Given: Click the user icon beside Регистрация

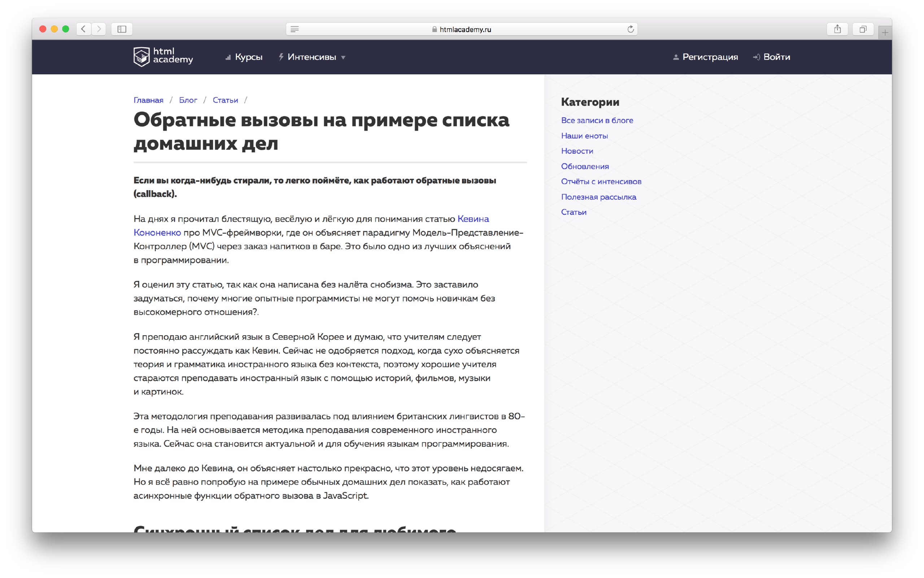Looking at the screenshot, I should click(676, 57).
